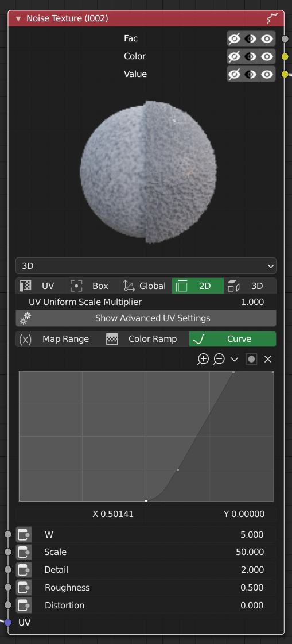Select 3D mapping mode
The width and height of the screenshot is (292, 644).
[250, 286]
